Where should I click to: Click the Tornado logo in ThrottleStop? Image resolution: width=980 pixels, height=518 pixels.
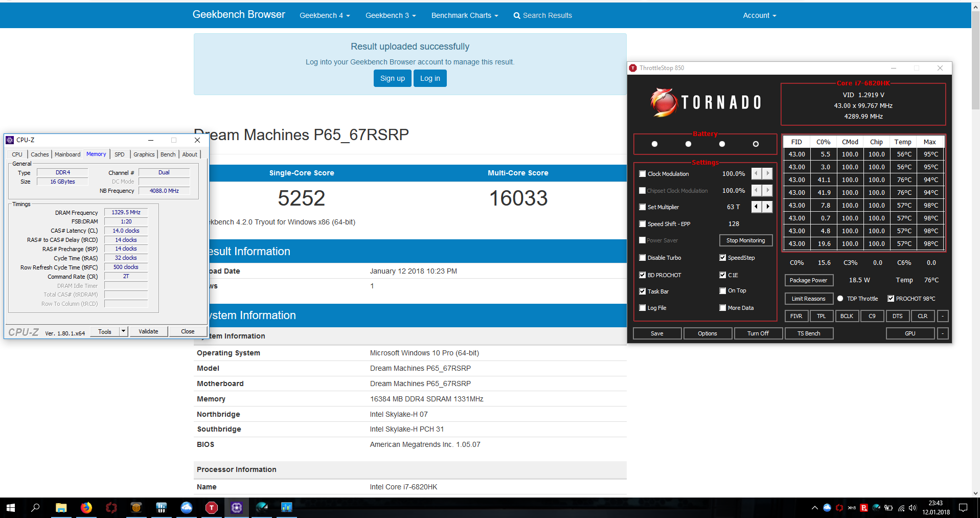(x=706, y=102)
